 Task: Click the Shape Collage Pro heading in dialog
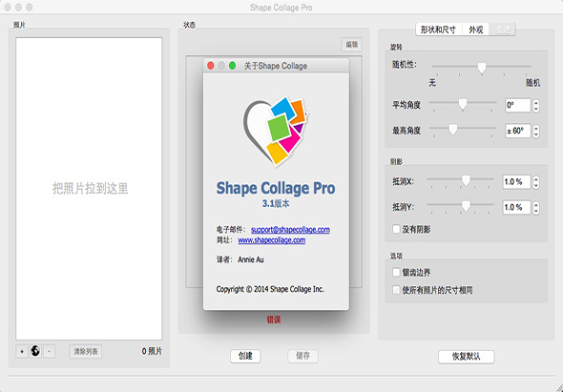[276, 188]
